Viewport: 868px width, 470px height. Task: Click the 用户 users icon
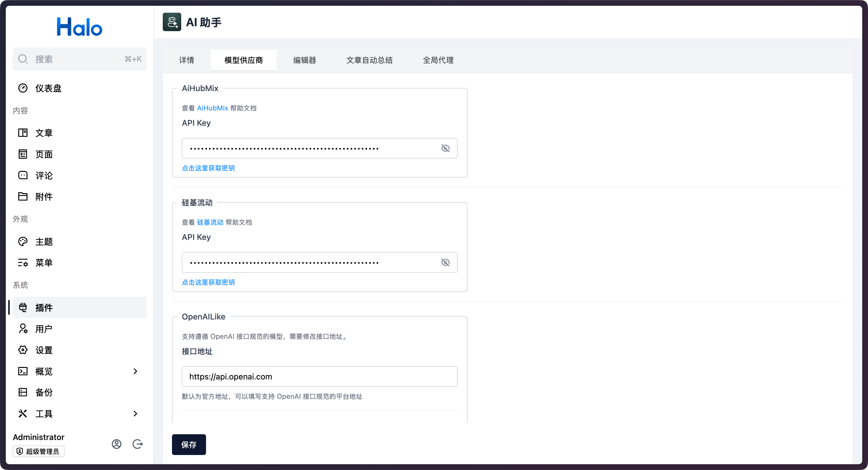click(x=23, y=329)
